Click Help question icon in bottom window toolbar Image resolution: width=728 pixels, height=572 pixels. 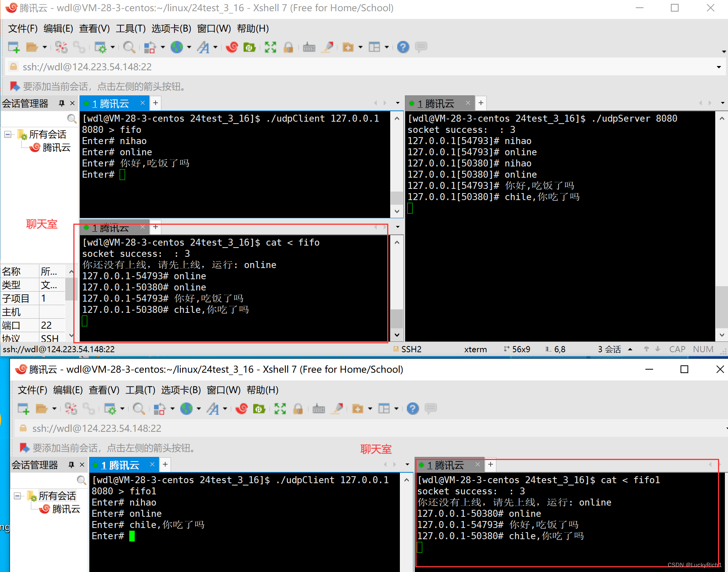pyautogui.click(x=413, y=409)
